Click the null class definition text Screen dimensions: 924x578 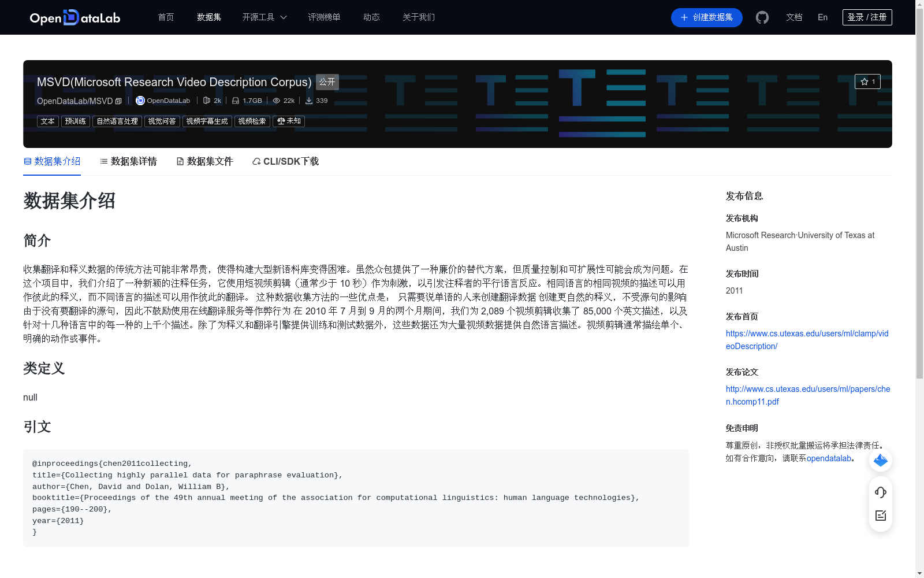pyautogui.click(x=30, y=397)
